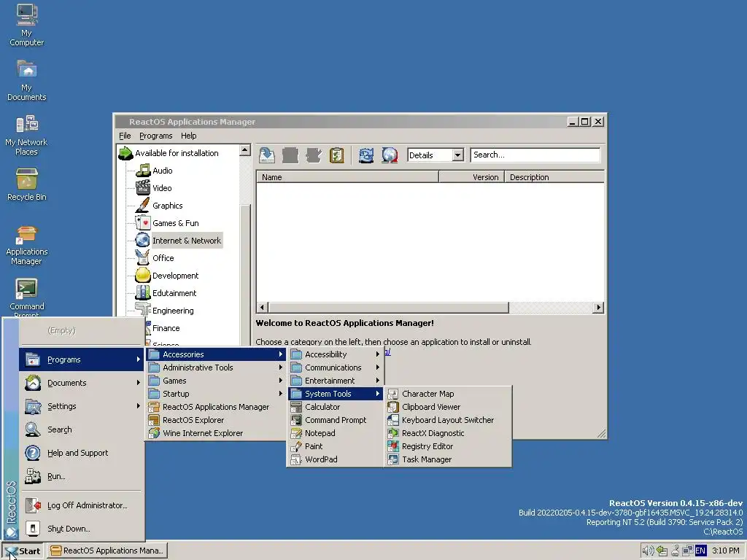Select My Documents desktop icon

tap(27, 80)
